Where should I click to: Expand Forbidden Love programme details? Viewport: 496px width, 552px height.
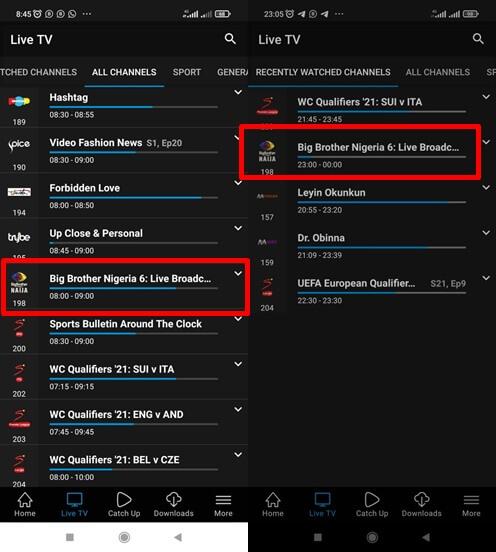click(238, 183)
